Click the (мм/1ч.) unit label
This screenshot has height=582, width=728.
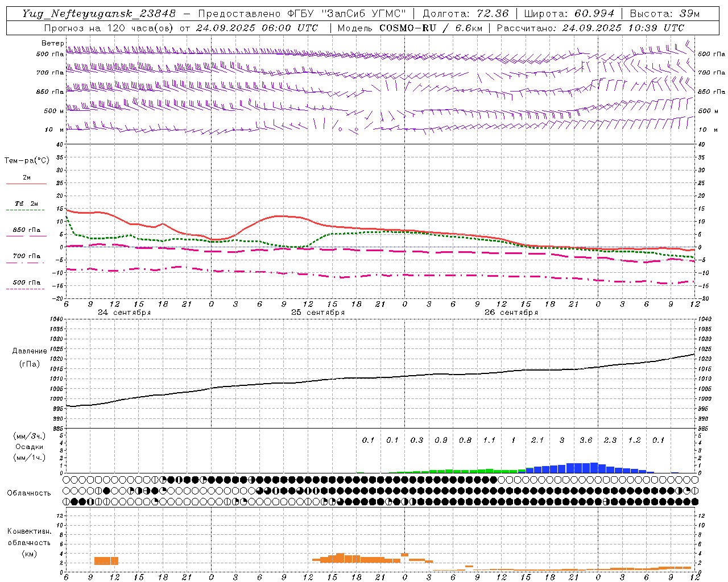[29, 458]
